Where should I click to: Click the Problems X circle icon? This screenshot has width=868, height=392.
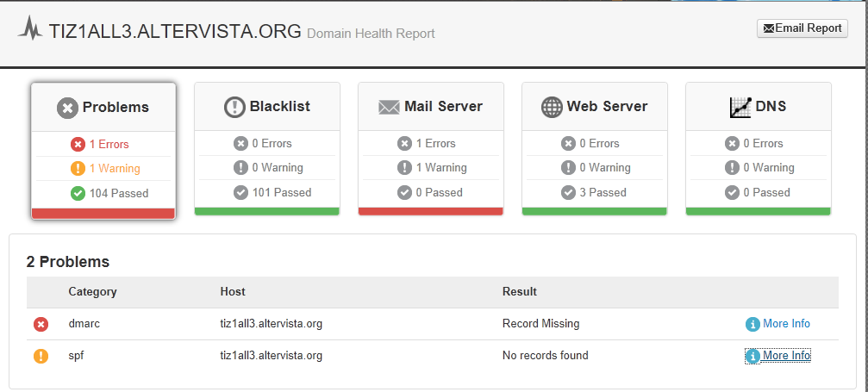pyautogui.click(x=67, y=108)
